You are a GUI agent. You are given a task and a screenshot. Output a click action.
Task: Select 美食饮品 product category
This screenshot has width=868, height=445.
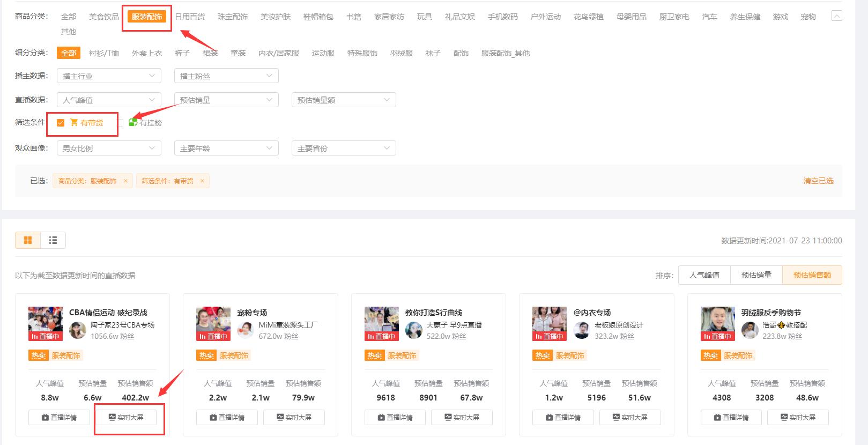104,17
